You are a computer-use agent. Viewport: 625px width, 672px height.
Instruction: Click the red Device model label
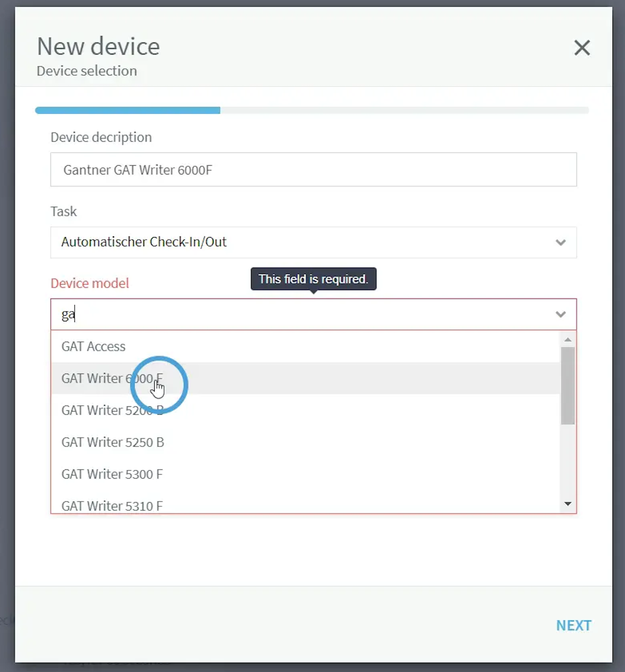tap(90, 283)
